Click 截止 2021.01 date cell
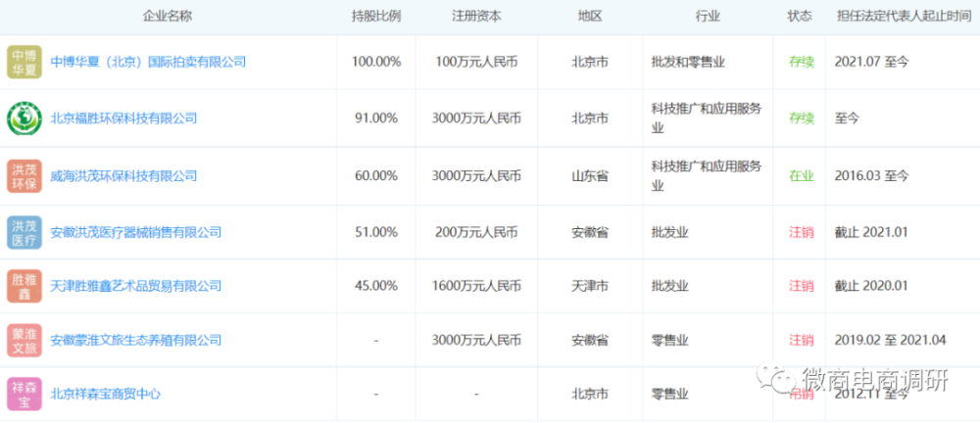The width and height of the screenshot is (980, 423). pyautogui.click(x=871, y=232)
